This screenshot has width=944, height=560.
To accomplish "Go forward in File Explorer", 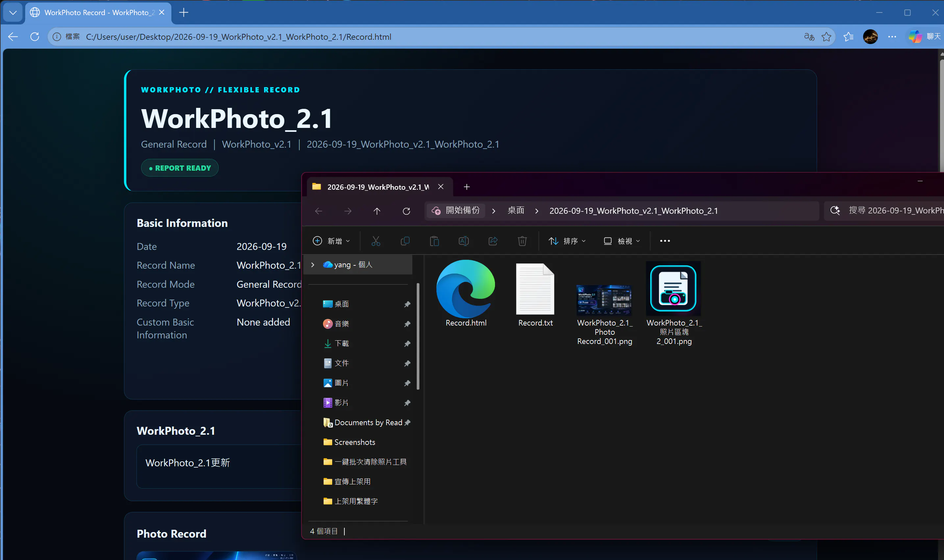I will click(x=348, y=211).
